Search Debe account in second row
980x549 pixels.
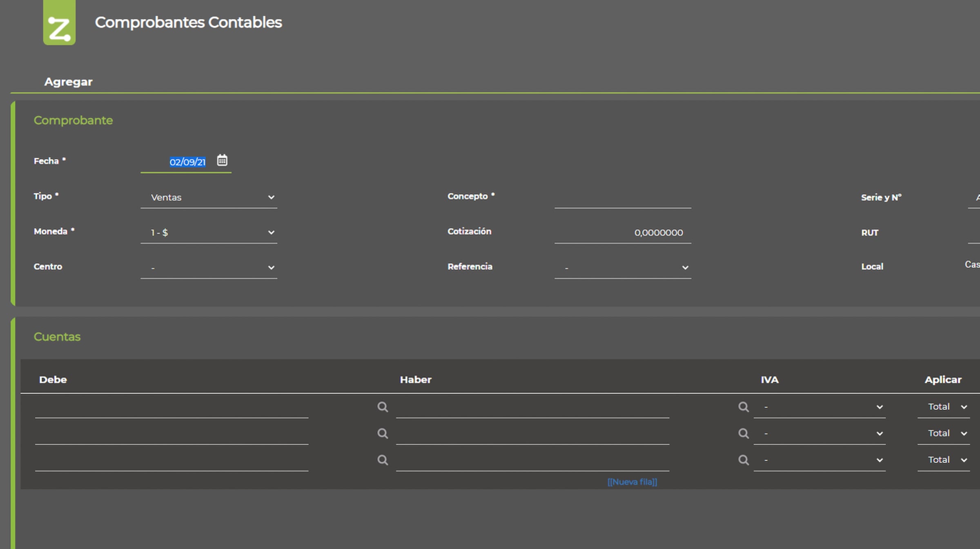(x=383, y=433)
